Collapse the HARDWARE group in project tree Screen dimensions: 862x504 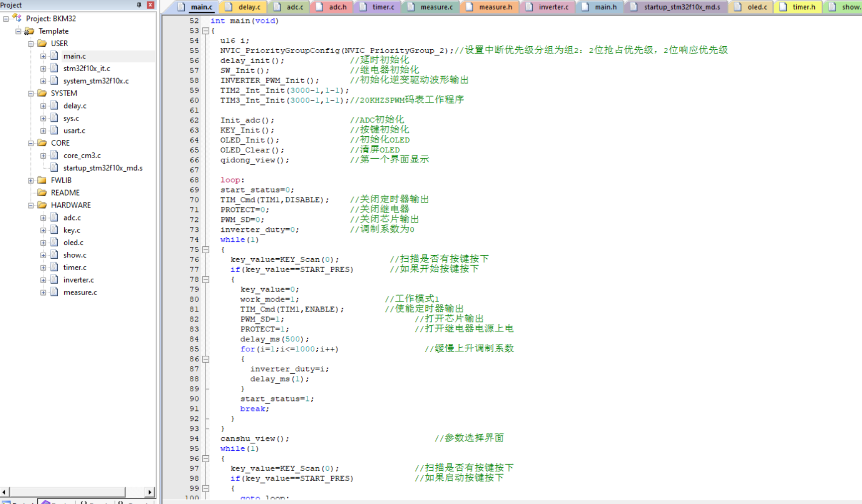coord(31,205)
